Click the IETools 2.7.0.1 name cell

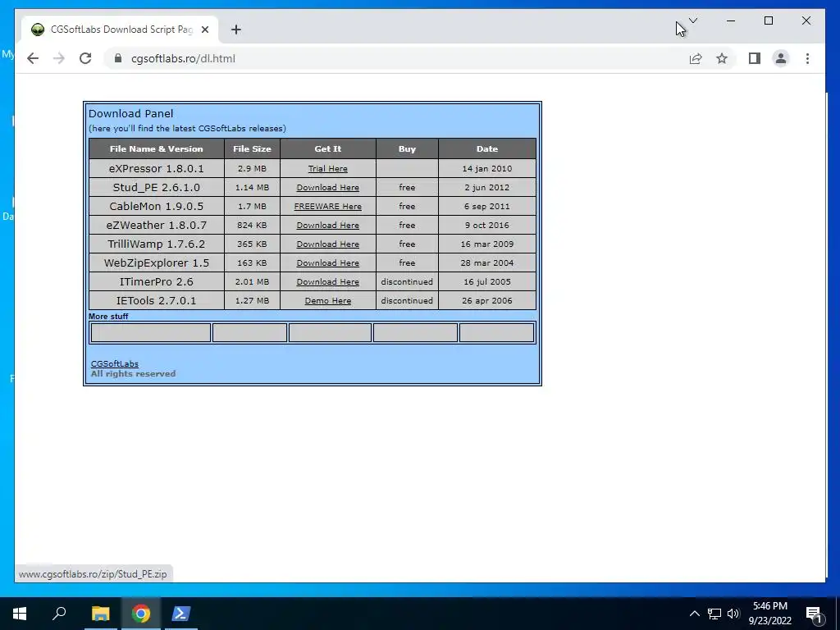point(157,300)
